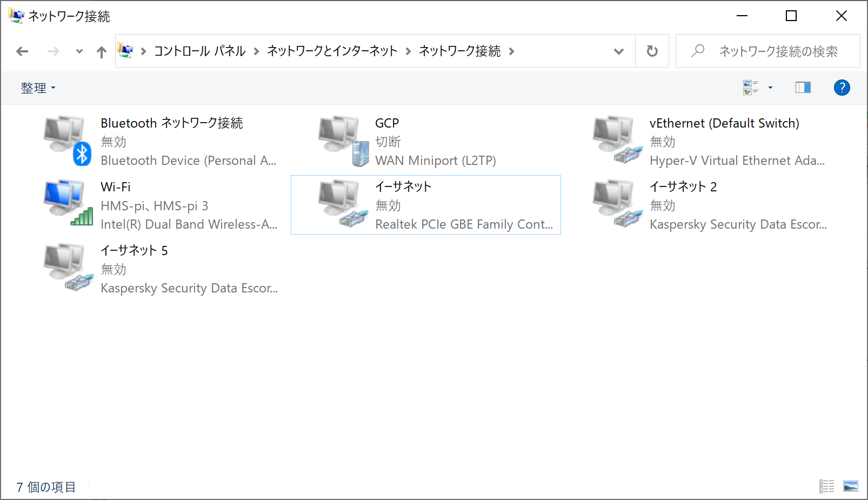This screenshot has height=500, width=868.
Task: Open the 整理 dropdown menu
Action: coord(38,87)
